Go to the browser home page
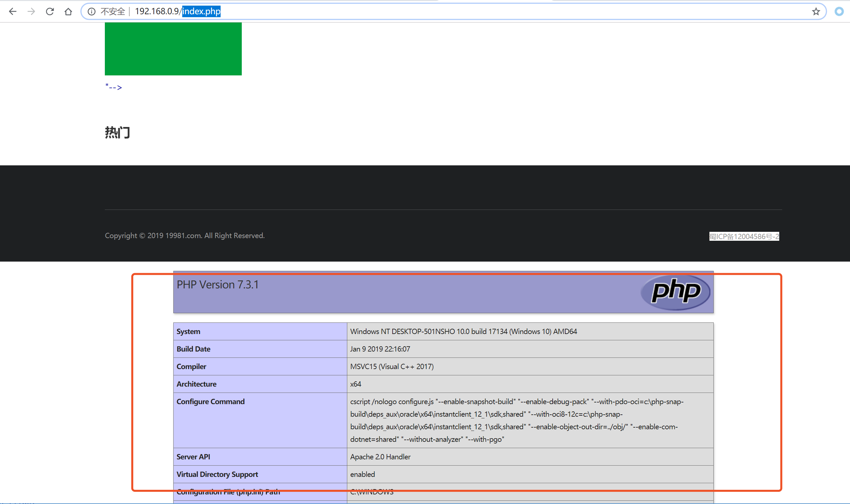 coord(68,12)
